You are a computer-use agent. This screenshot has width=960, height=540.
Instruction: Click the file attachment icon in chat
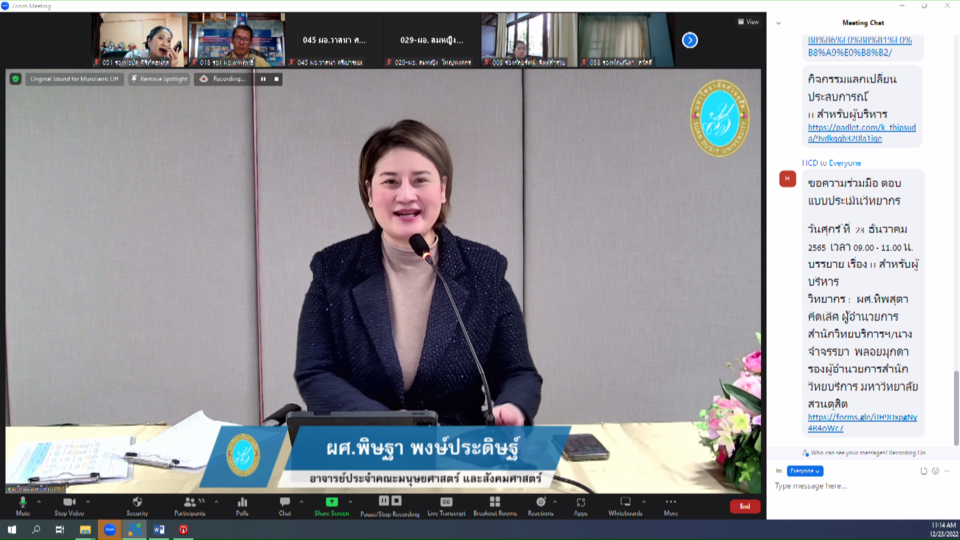click(924, 471)
